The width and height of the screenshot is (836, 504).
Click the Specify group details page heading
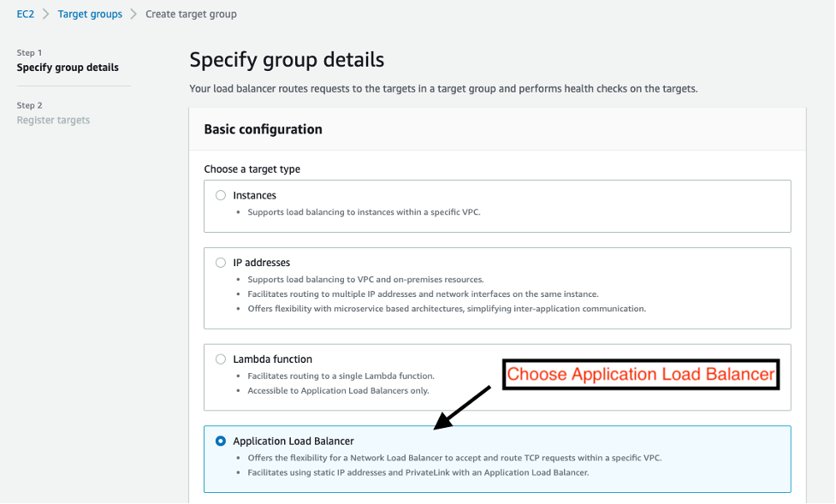(x=287, y=59)
